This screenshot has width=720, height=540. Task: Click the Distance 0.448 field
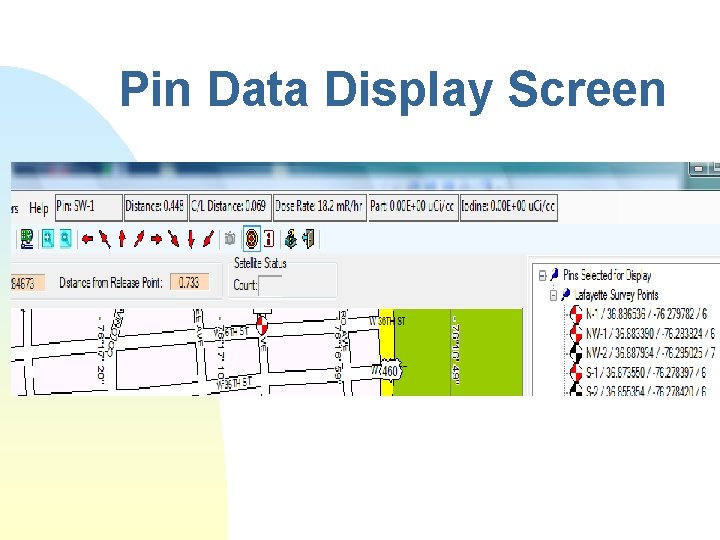[x=156, y=208]
